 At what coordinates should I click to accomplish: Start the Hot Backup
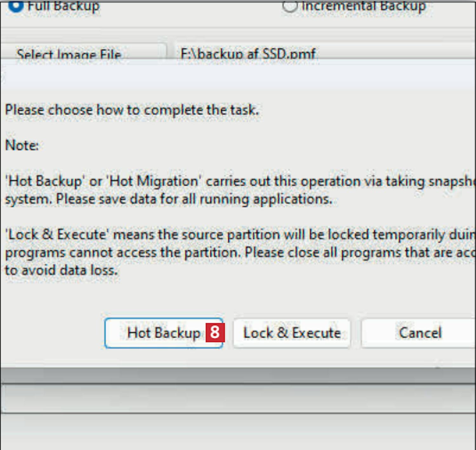[164, 333]
